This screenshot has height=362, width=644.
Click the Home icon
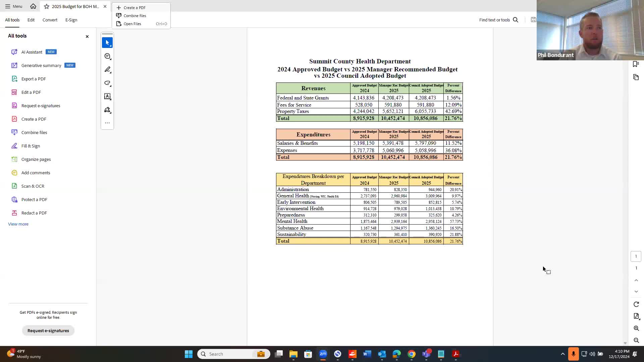[33, 6]
